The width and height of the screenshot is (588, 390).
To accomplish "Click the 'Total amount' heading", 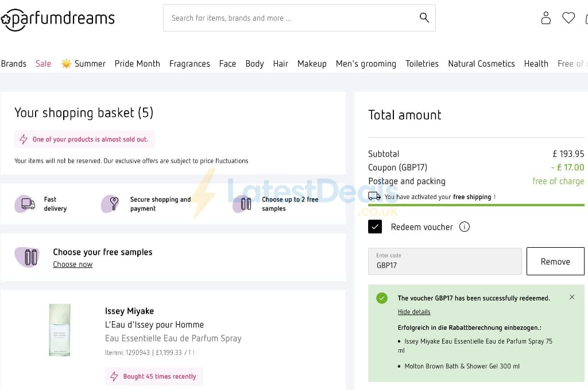I will pyautogui.click(x=405, y=115).
